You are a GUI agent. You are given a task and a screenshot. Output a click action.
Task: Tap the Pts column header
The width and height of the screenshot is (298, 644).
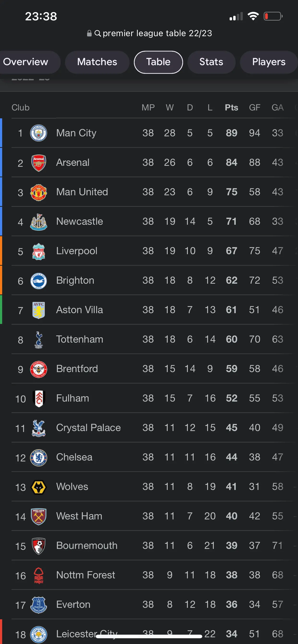(231, 108)
